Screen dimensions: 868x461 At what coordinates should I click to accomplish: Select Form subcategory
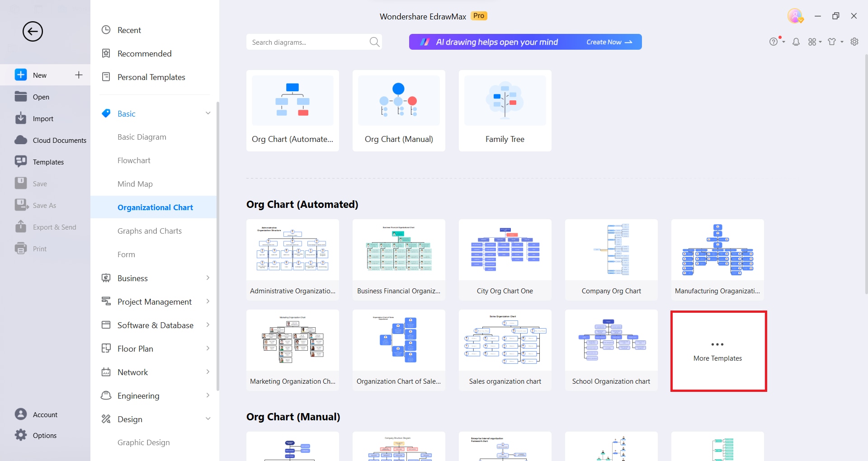126,254
